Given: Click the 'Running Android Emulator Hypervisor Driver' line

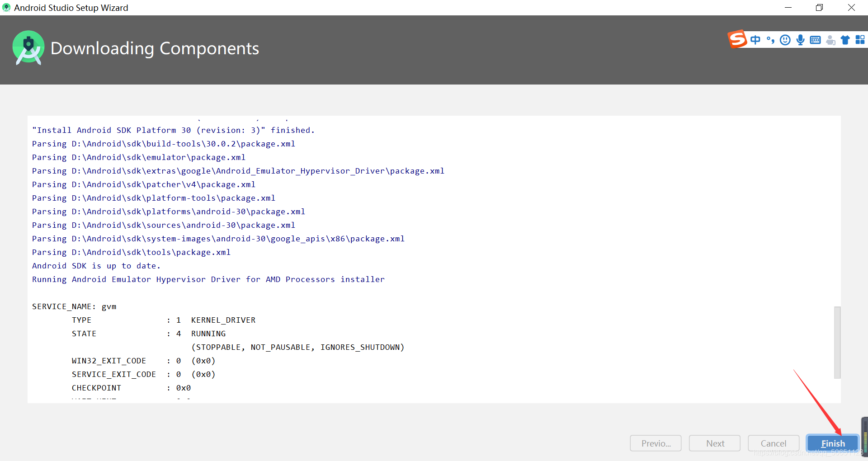Looking at the screenshot, I should pos(208,279).
